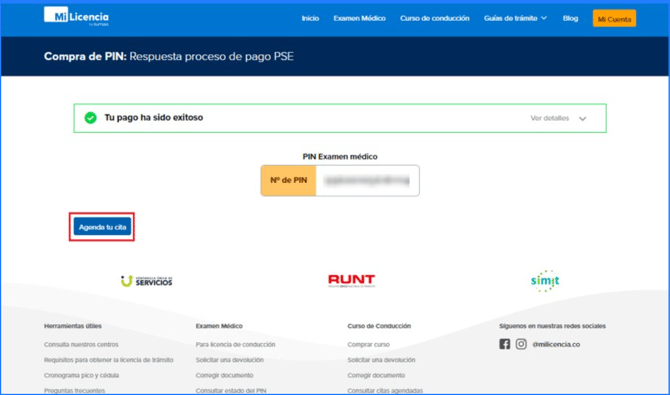Click the blurred PIN number field
Image resolution: width=670 pixels, height=395 pixels.
(367, 181)
